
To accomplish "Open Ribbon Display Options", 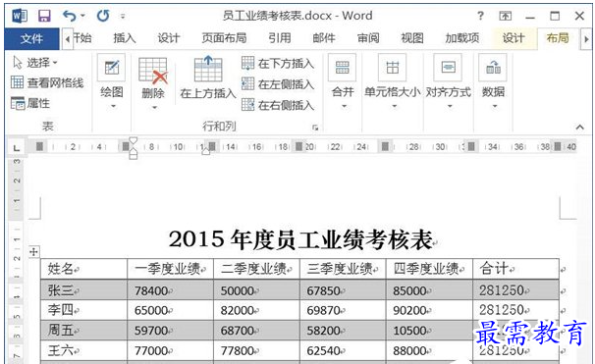I will coord(505,16).
